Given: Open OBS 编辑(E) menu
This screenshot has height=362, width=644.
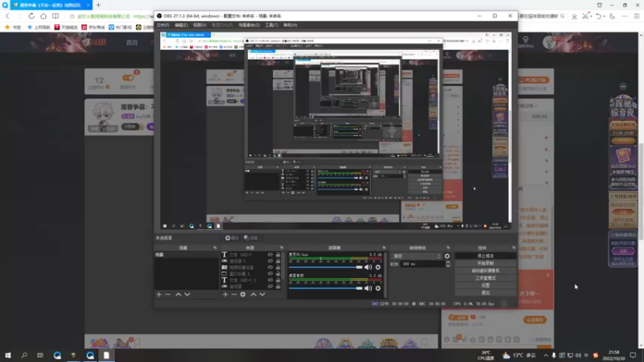Looking at the screenshot, I should [181, 25].
